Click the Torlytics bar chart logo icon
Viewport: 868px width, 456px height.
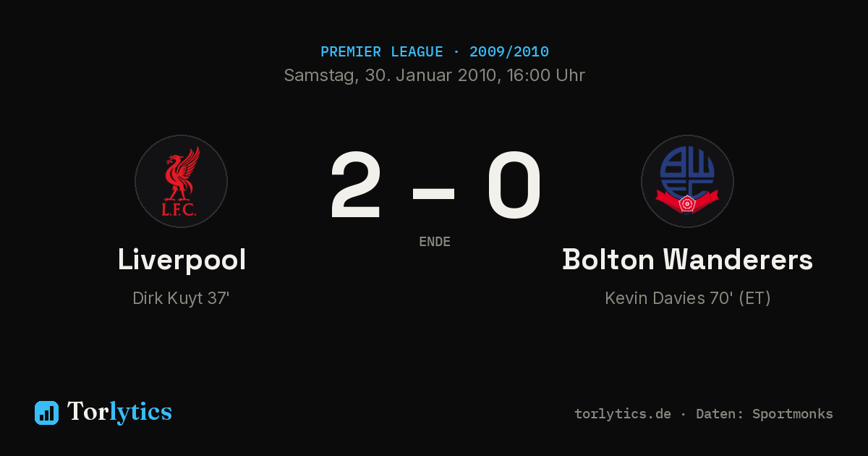pyautogui.click(x=46, y=413)
